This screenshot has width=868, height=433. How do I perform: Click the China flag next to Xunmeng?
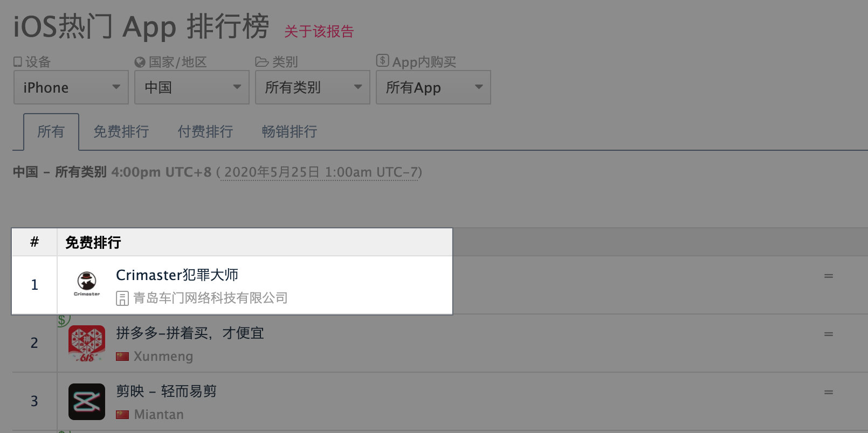[x=122, y=357]
